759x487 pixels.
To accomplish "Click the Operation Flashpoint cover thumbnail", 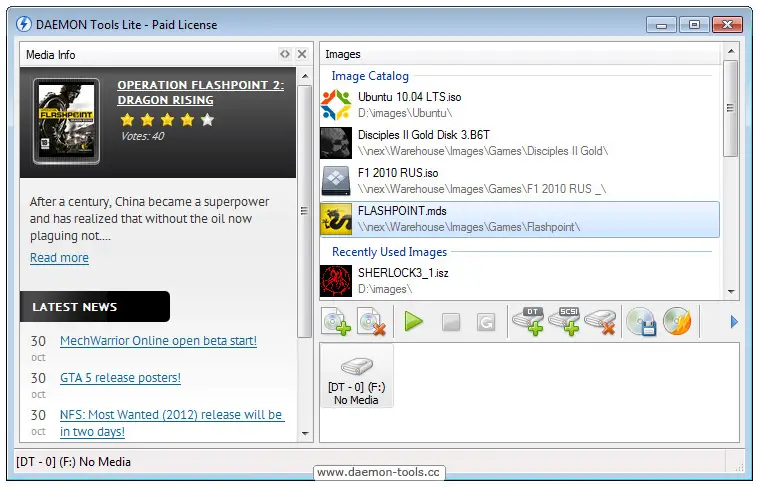I will (66, 122).
